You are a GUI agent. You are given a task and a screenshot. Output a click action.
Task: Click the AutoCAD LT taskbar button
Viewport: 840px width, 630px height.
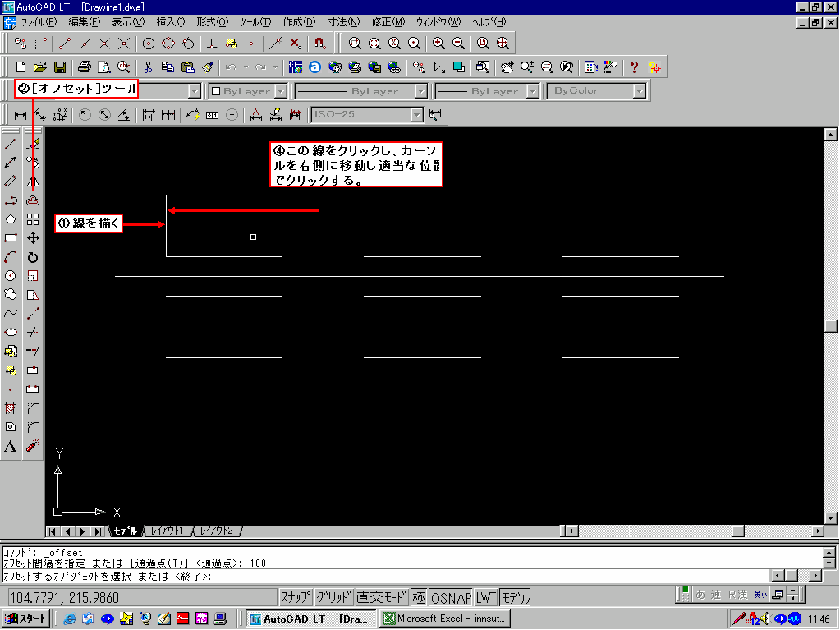[x=310, y=619]
